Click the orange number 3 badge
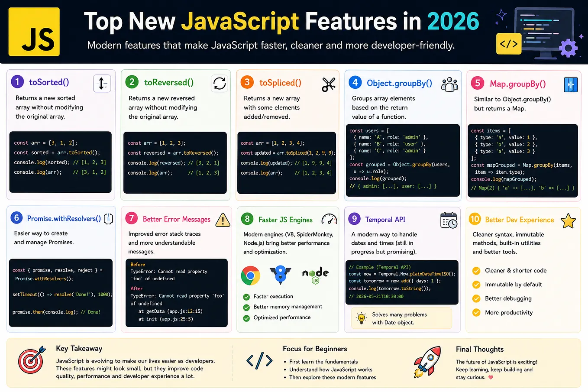This screenshot has height=392, width=588. [247, 82]
